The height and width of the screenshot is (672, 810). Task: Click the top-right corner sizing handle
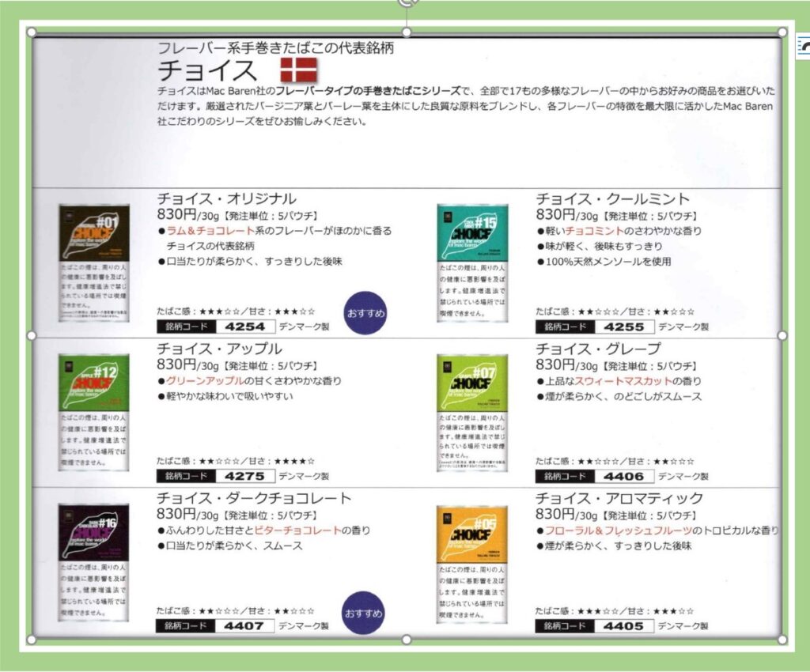[782, 32]
